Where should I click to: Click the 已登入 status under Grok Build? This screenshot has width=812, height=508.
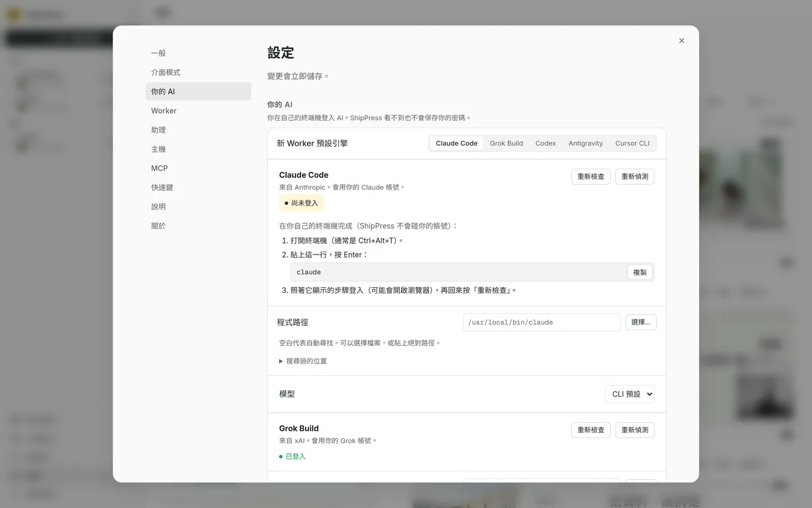(x=292, y=457)
